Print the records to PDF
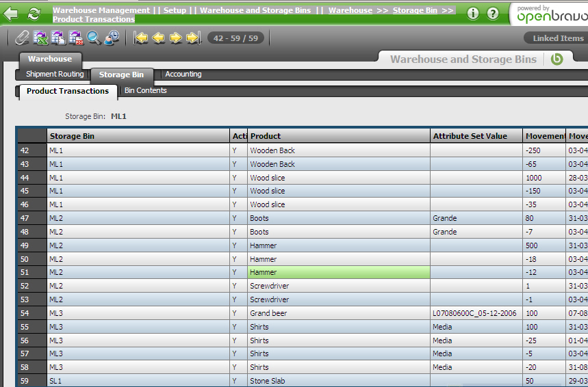Screen dimensions: 588x387 (76, 38)
